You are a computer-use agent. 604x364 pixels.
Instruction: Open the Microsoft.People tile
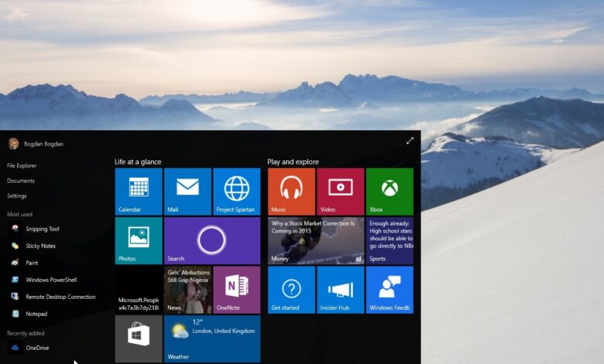pos(139,290)
